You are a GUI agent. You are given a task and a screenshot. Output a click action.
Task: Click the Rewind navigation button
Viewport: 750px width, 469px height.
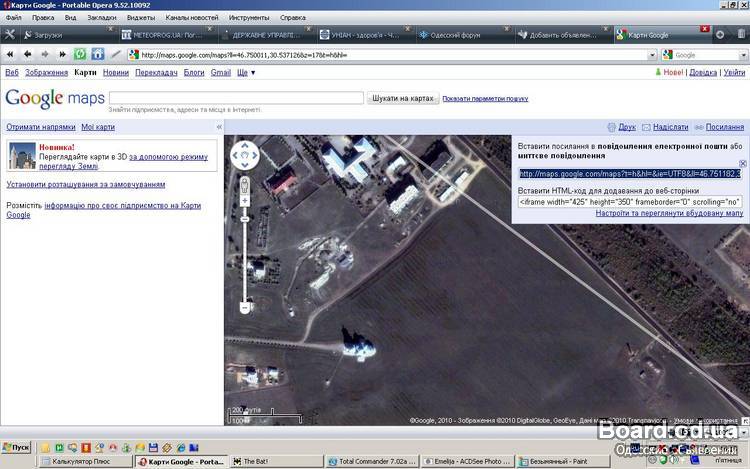pos(10,55)
